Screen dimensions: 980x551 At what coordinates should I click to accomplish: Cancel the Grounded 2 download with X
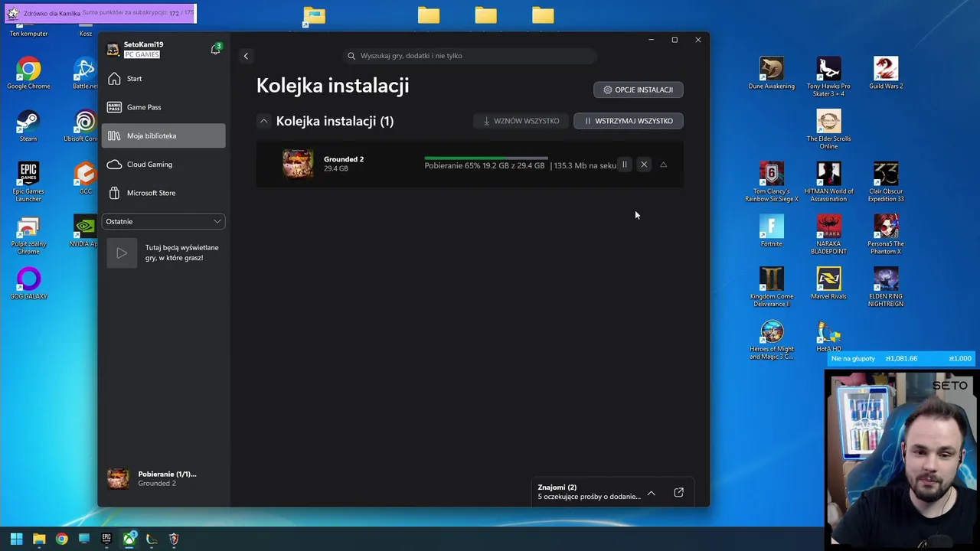[644, 165]
